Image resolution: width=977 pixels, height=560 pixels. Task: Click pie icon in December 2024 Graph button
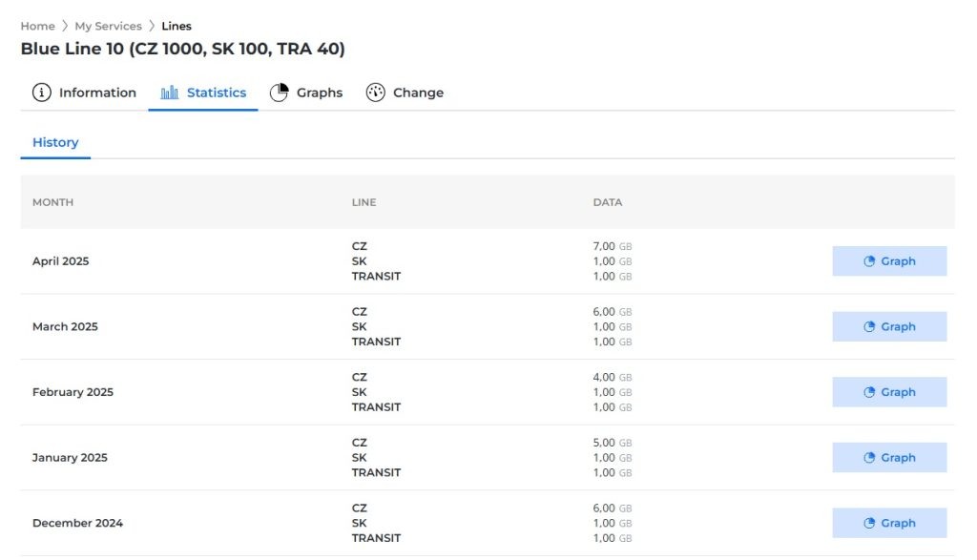pos(869,523)
